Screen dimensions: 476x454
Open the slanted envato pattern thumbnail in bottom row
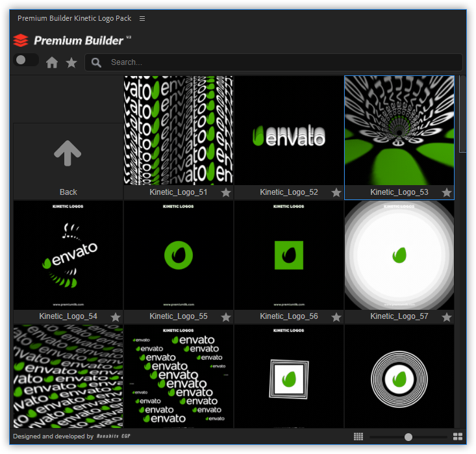click(x=68, y=377)
